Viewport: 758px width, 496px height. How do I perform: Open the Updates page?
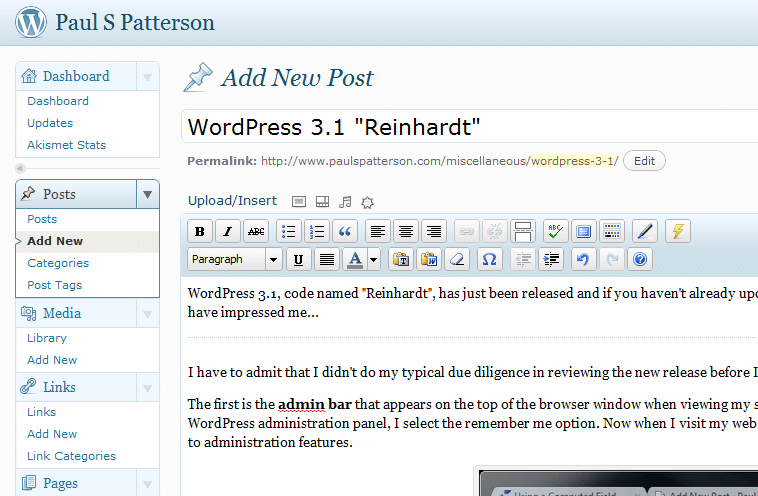coord(50,123)
